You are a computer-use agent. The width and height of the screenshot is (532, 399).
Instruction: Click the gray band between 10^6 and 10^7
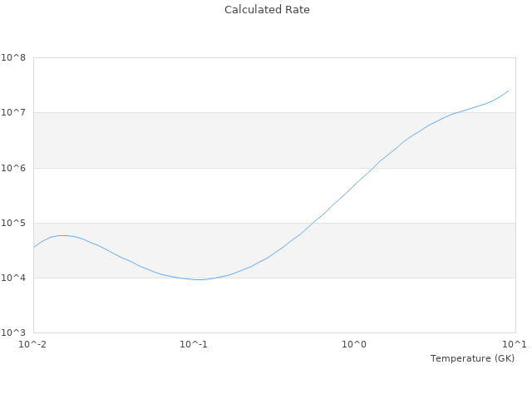pyautogui.click(x=166, y=140)
